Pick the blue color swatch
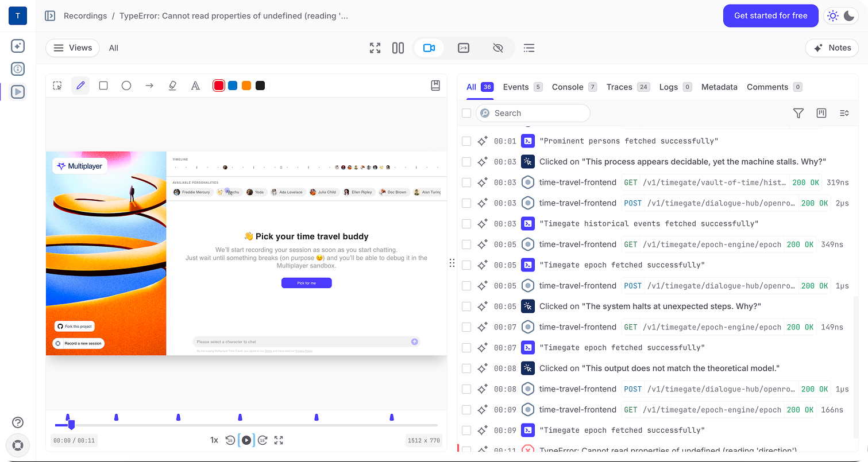Screen dimensions: 868x462 click(233, 86)
